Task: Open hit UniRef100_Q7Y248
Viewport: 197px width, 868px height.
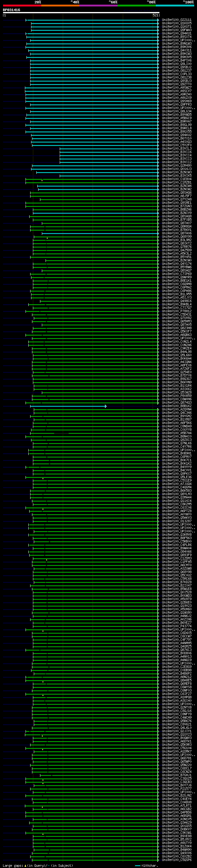Action: [176, 200]
